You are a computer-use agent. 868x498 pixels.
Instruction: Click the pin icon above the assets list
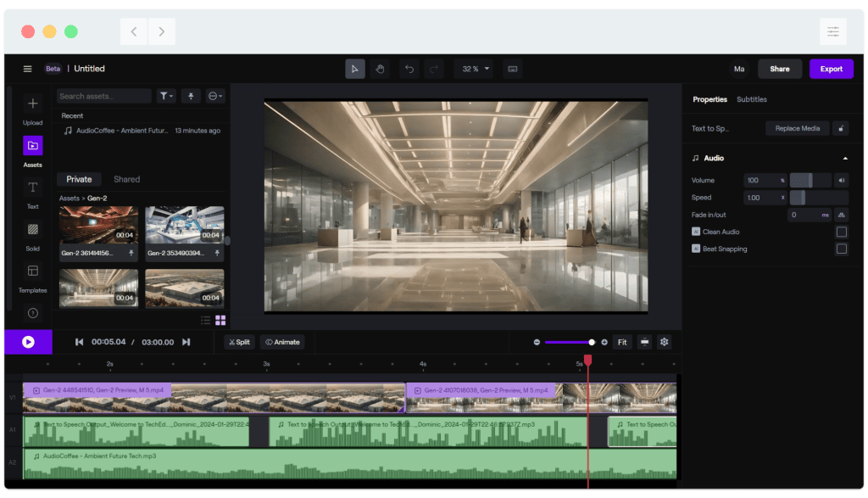190,96
